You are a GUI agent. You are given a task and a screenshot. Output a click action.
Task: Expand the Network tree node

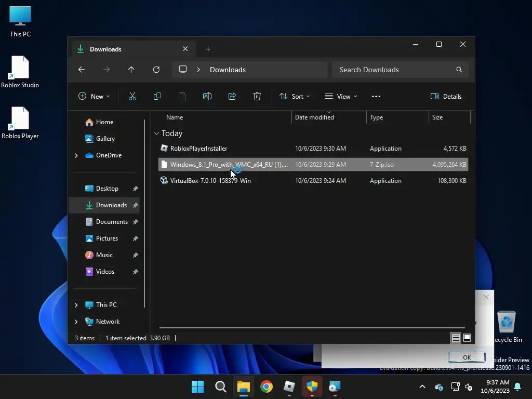(x=76, y=322)
